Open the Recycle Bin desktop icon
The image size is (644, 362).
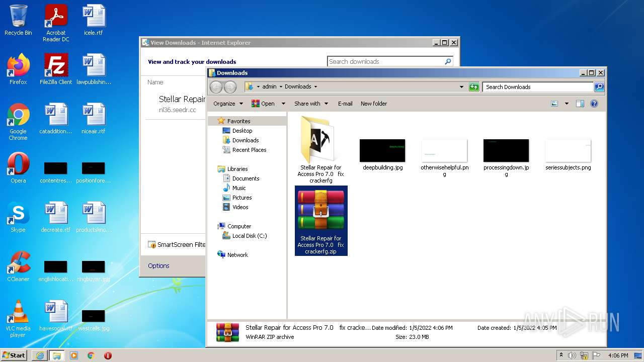pos(18,20)
